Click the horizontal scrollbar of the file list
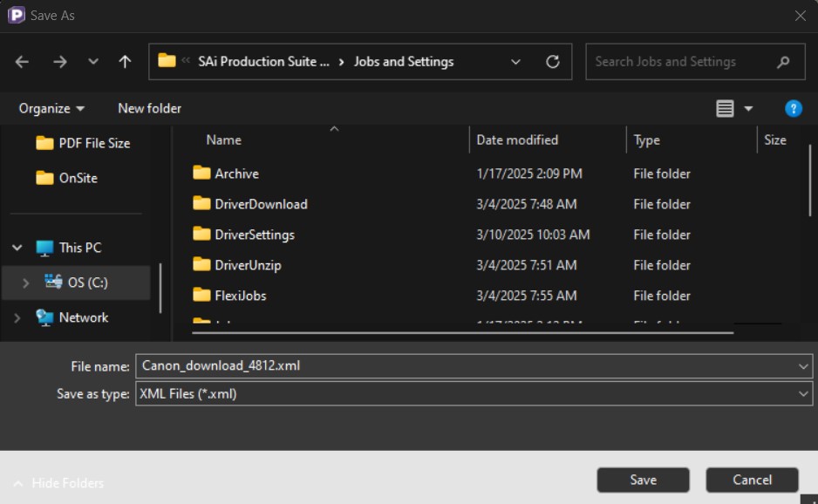Screen dimensions: 818x504 pyautogui.click(x=463, y=332)
